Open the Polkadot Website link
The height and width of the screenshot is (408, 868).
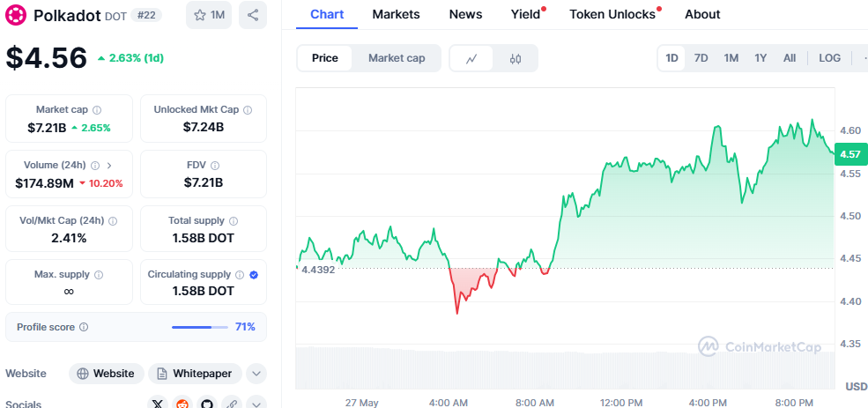pyautogui.click(x=107, y=374)
